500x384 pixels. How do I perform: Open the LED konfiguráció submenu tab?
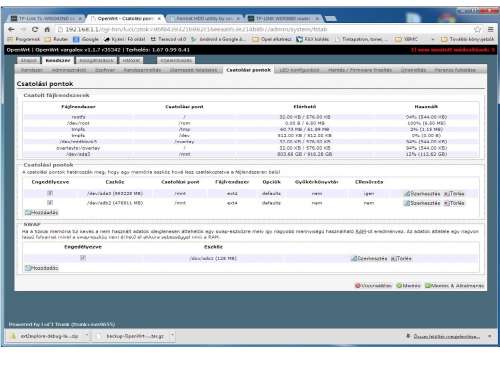tap(299, 70)
